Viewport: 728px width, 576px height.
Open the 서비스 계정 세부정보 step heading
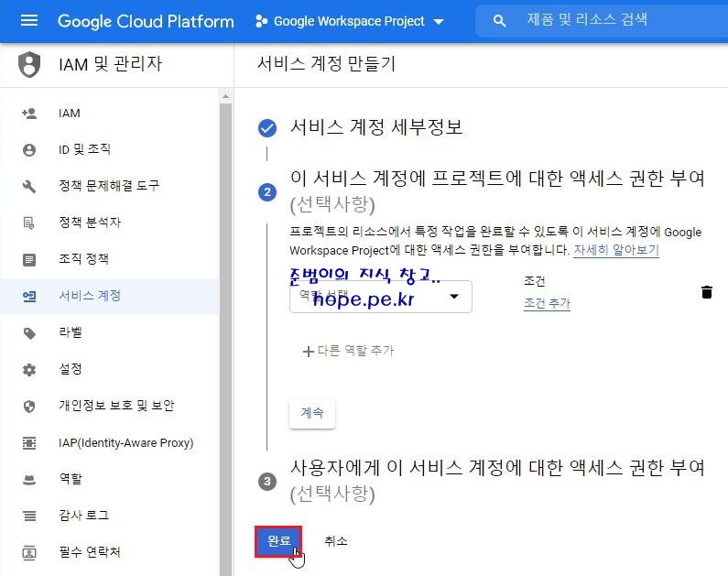[x=376, y=127]
